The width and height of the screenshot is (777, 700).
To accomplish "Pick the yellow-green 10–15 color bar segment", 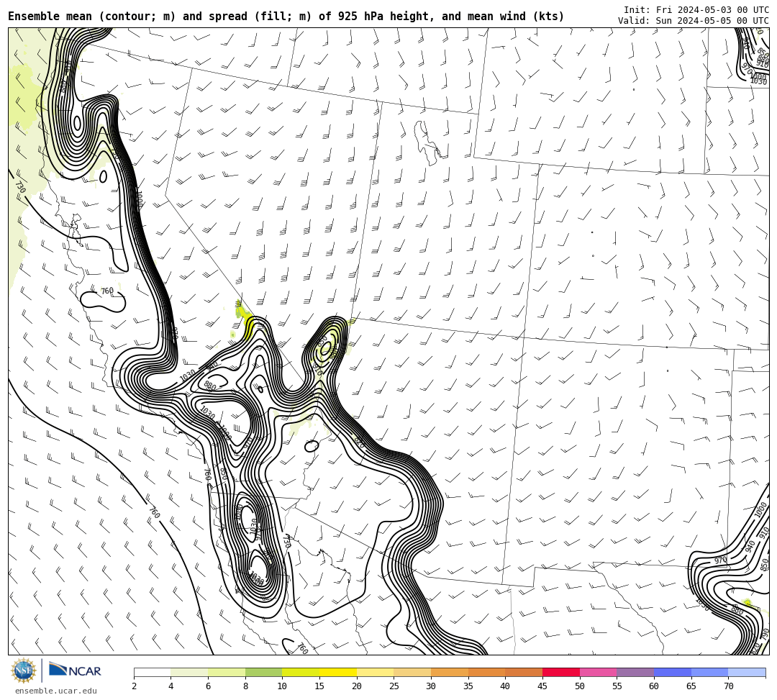I will pos(301,672).
